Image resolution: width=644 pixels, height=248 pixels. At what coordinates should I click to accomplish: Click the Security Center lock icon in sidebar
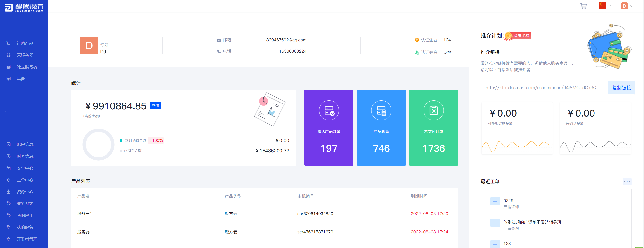pos(8,168)
